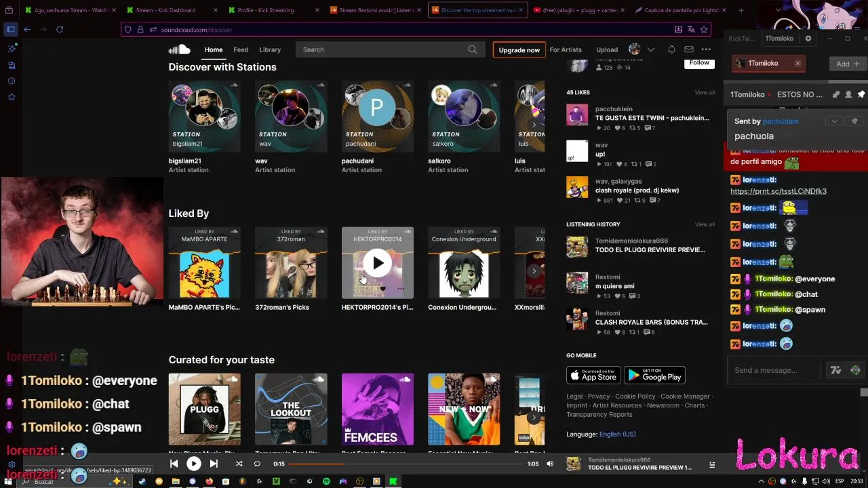Reload the browser page
Viewport: 868px width, 488px height.
tap(60, 30)
